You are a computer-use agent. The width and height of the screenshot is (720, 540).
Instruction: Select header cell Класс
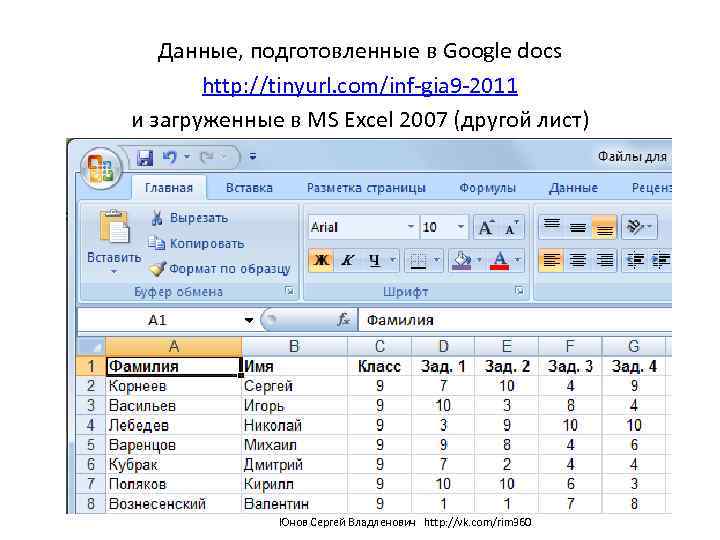click(x=380, y=366)
